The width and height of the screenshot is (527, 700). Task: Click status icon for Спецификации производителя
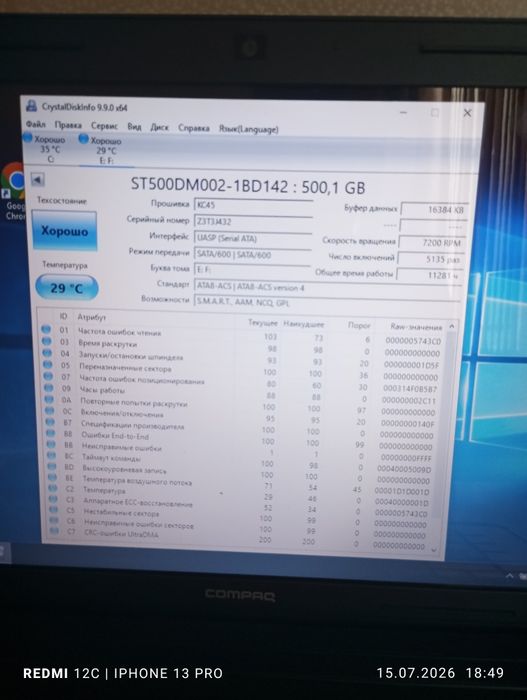(x=50, y=422)
